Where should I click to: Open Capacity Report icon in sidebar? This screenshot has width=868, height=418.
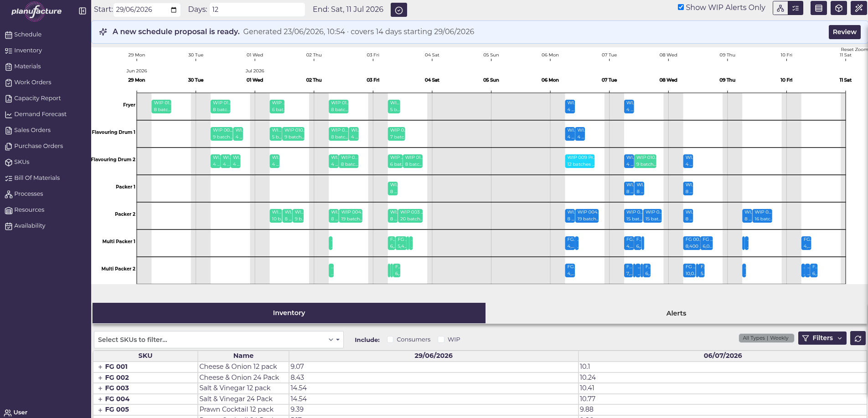click(9, 98)
